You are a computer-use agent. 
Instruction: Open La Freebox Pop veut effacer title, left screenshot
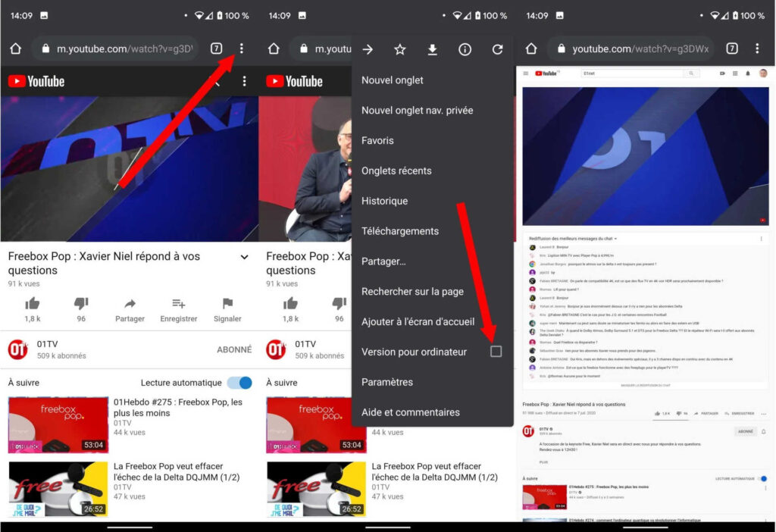[x=176, y=471]
